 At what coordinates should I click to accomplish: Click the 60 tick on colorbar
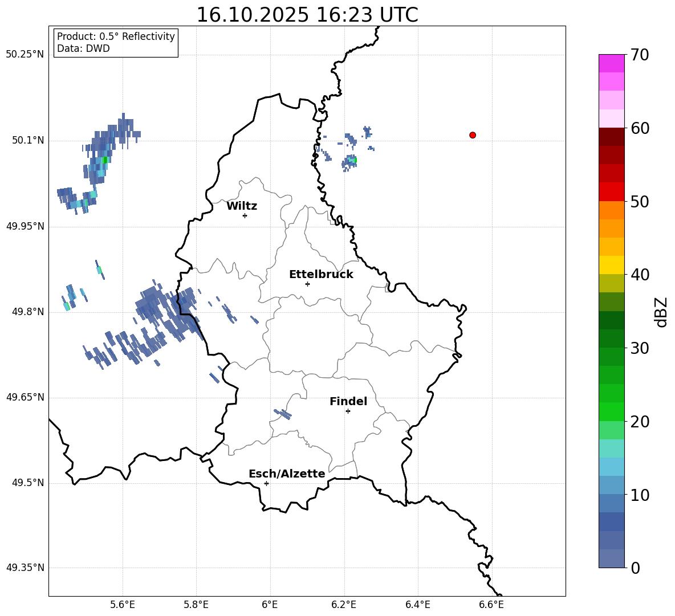point(639,128)
